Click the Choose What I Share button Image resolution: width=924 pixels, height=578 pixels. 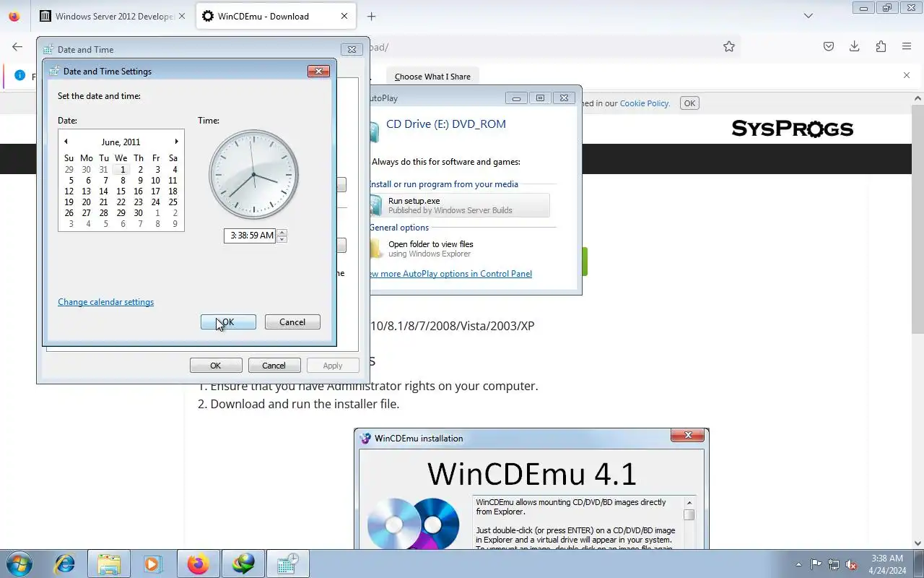click(432, 77)
